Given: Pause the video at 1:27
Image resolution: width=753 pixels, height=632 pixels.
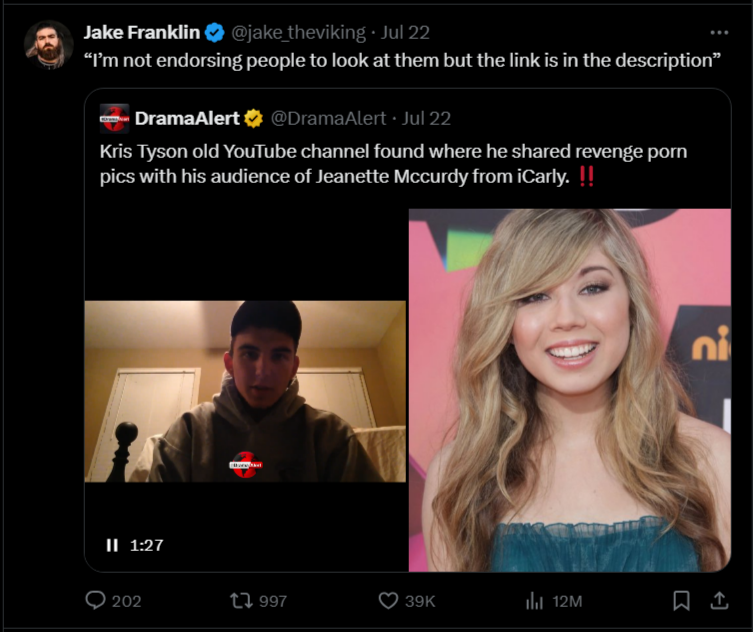Looking at the screenshot, I should 112,545.
